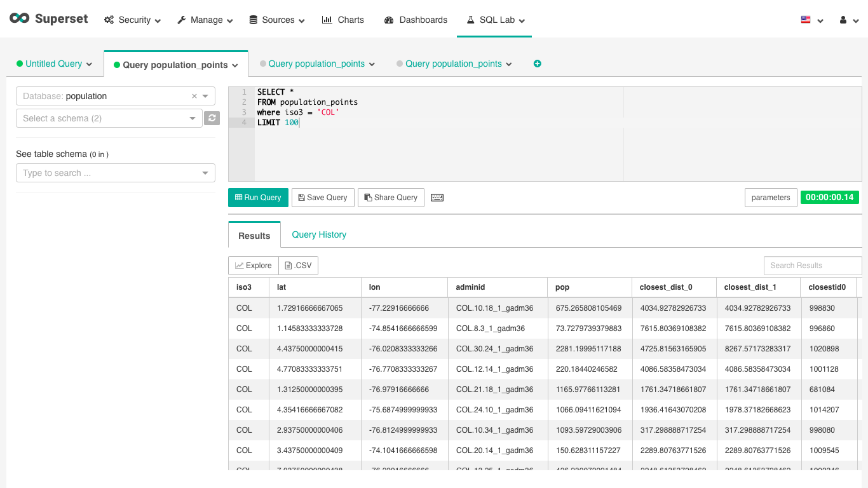Open the Dashboards menu item
Image resolution: width=868 pixels, height=488 pixels.
coord(416,20)
